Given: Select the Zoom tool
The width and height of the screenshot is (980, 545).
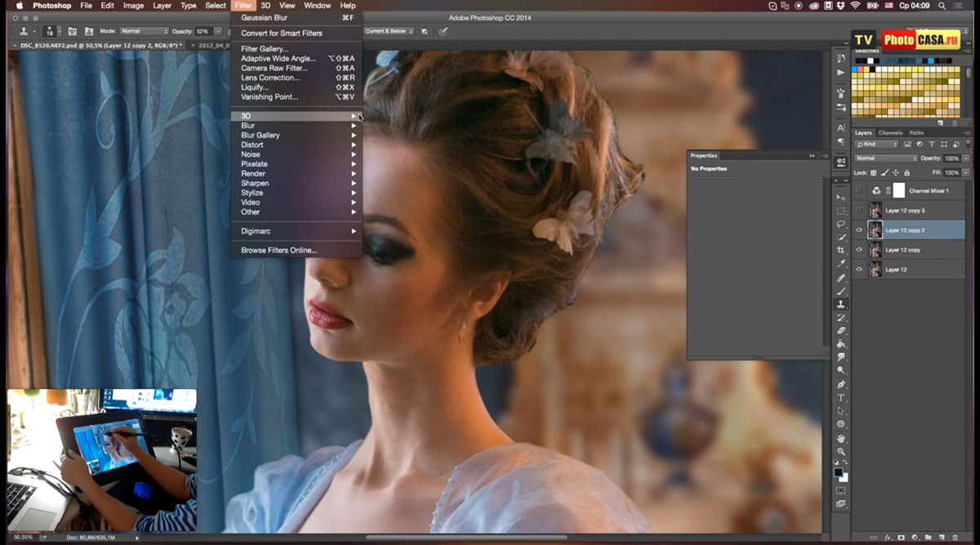Looking at the screenshot, I should (x=840, y=452).
